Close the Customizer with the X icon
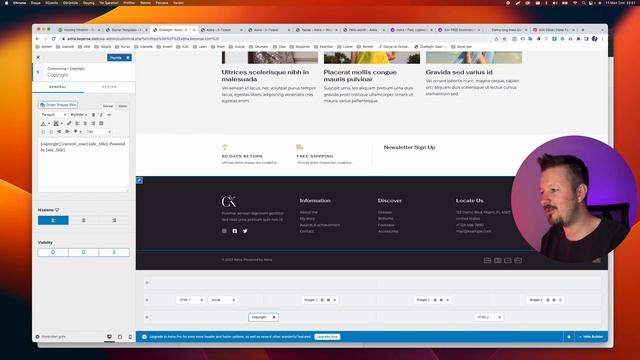This screenshot has width=640, height=360. [x=38, y=58]
